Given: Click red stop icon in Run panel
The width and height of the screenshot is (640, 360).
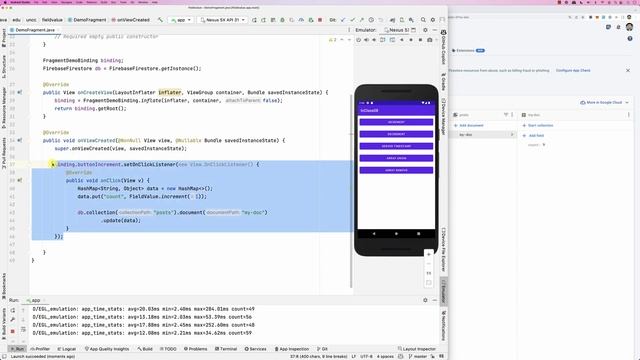Looking at the screenshot, I should [x=13, y=331].
